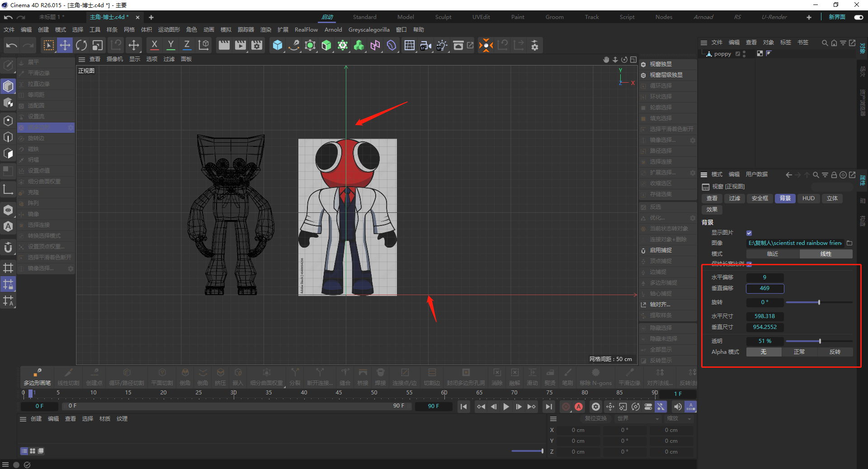Adjust the 旋转 slider handle
The height and width of the screenshot is (469, 868).
[819, 302]
